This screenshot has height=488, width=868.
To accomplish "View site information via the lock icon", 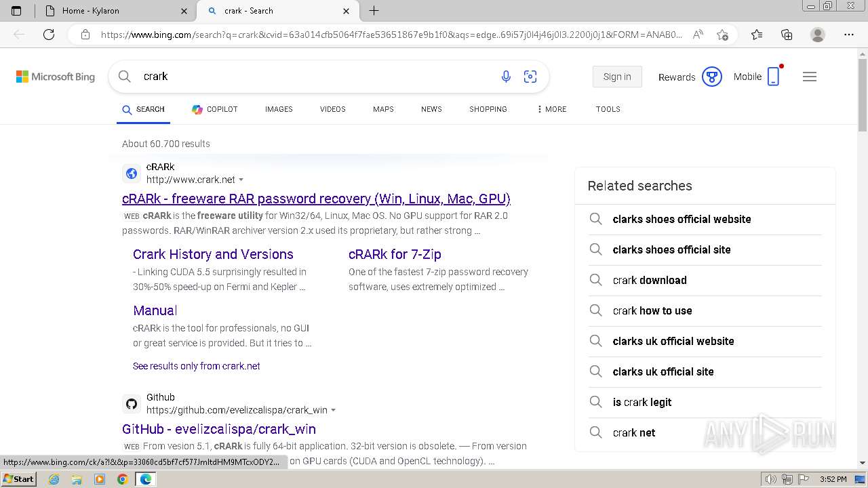I will pyautogui.click(x=85, y=35).
